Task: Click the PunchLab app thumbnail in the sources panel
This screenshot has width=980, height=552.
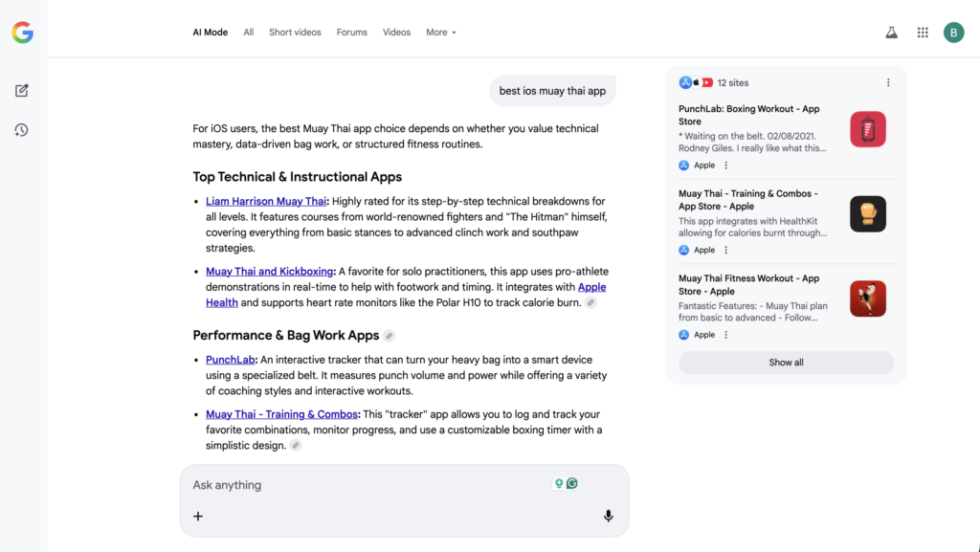Action: (867, 128)
